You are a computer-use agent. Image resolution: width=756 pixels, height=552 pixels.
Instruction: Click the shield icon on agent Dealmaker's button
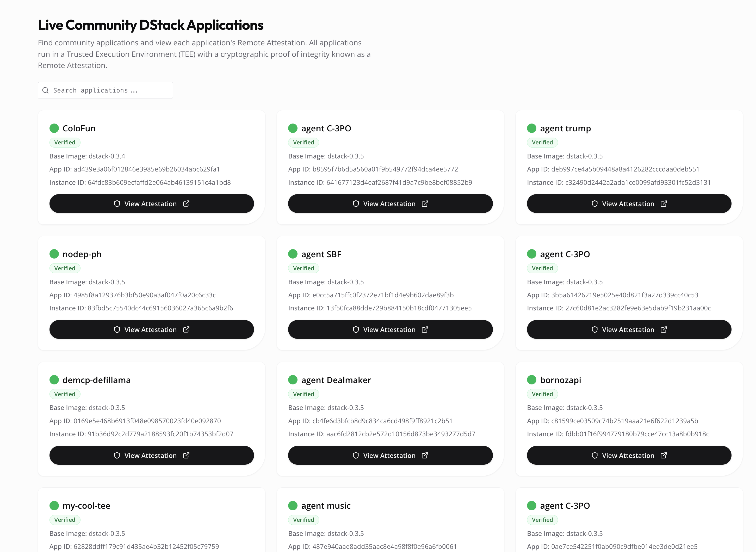[356, 455]
